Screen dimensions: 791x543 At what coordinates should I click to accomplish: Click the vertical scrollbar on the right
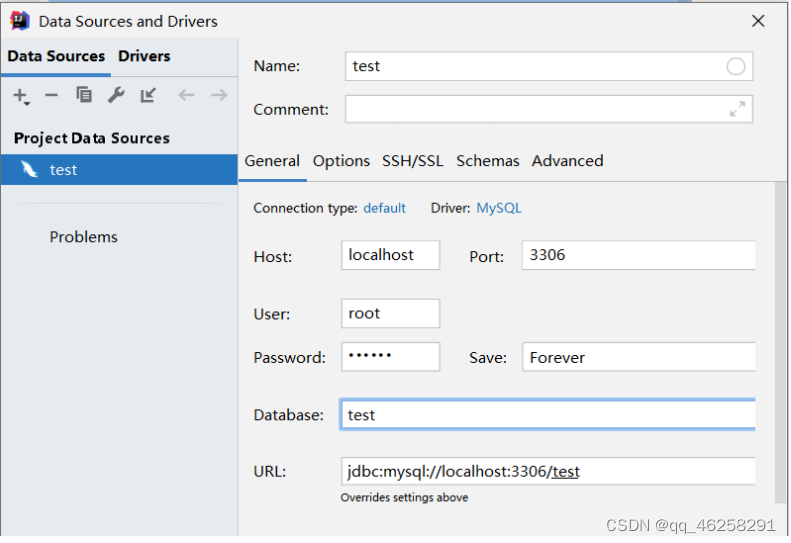(780, 342)
